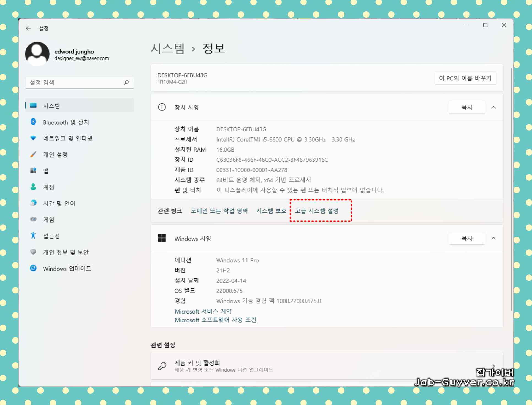Click the Windows Update sync icon
This screenshot has height=405, width=532.
pyautogui.click(x=33, y=268)
